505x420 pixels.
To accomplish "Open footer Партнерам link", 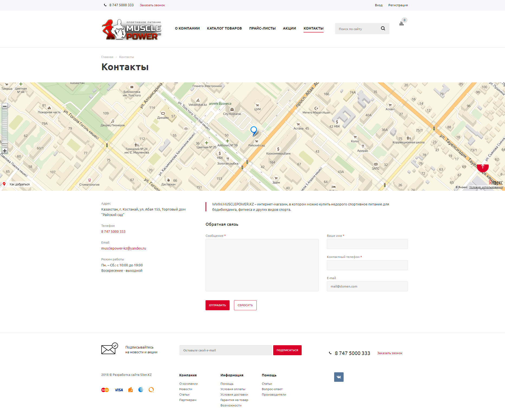I will 188,400.
